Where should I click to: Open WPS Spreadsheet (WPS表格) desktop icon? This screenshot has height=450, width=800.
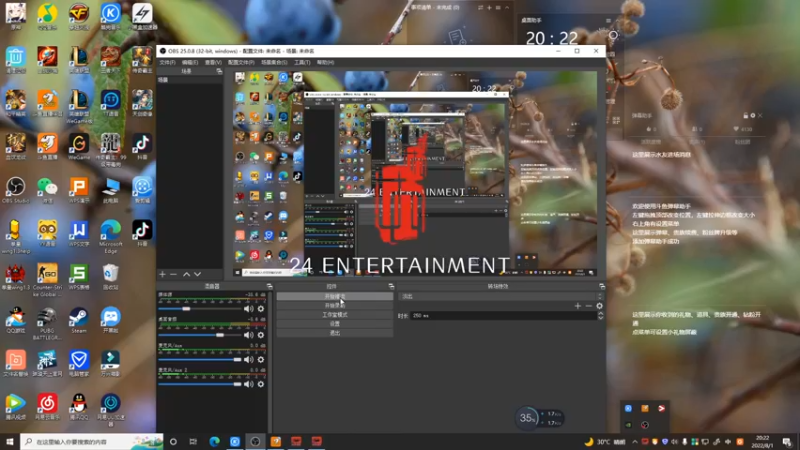coord(79,277)
